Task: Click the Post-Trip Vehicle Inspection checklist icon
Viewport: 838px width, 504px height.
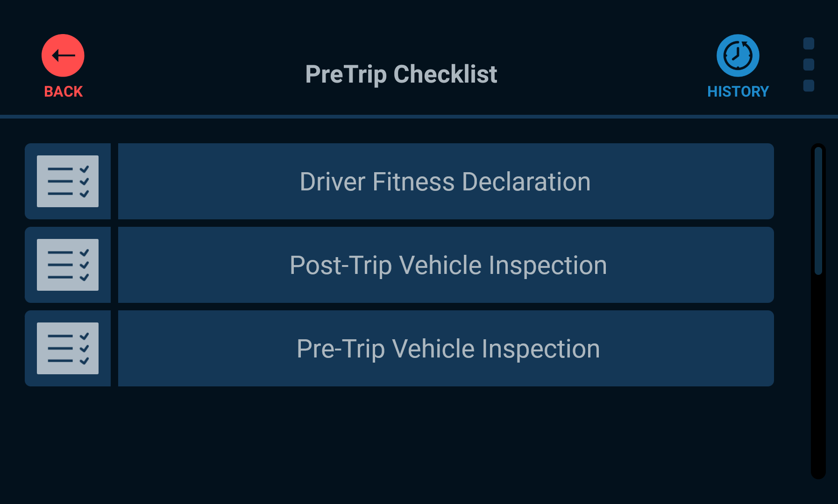Action: coord(68,265)
